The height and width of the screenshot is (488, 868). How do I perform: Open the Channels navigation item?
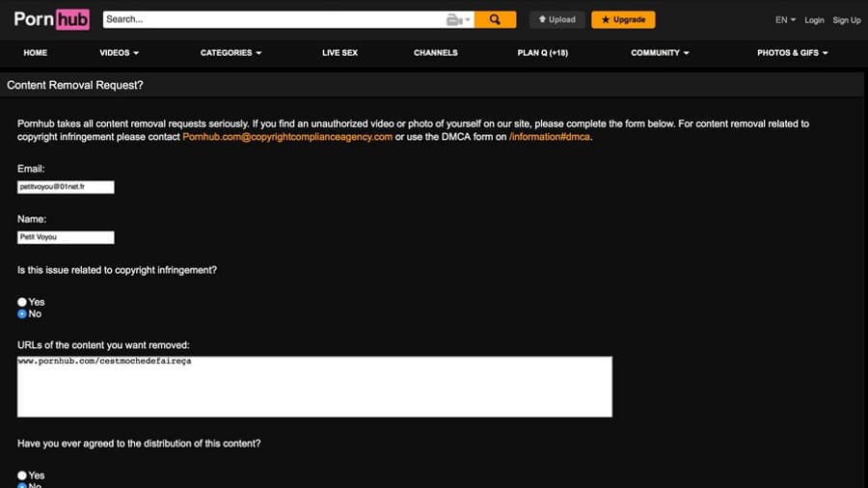[436, 53]
